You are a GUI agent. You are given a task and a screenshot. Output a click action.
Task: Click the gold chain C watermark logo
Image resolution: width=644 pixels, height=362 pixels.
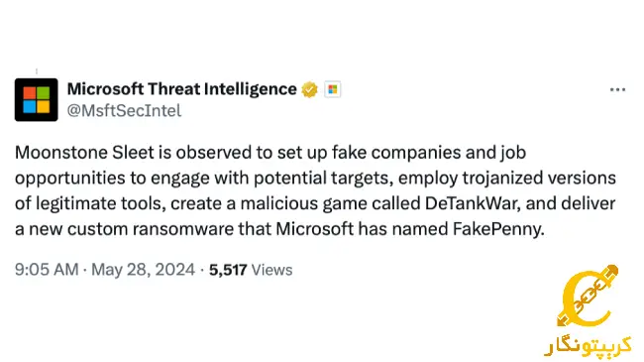[588, 297]
